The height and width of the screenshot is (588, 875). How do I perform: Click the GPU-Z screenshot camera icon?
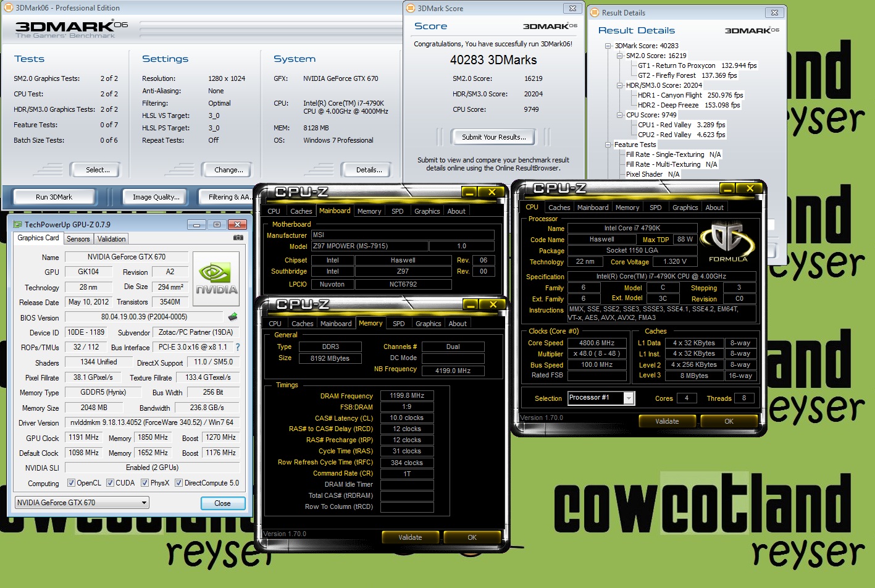pyautogui.click(x=238, y=238)
